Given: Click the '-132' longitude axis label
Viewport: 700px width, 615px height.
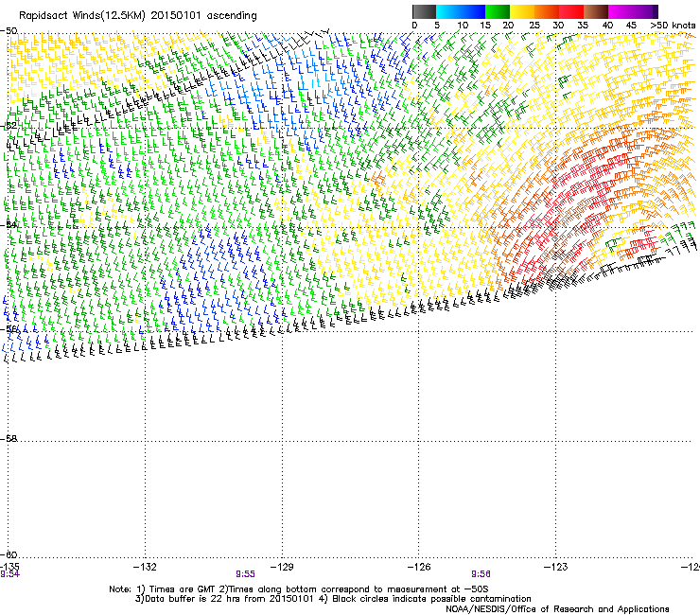Looking at the screenshot, I should (145, 567).
